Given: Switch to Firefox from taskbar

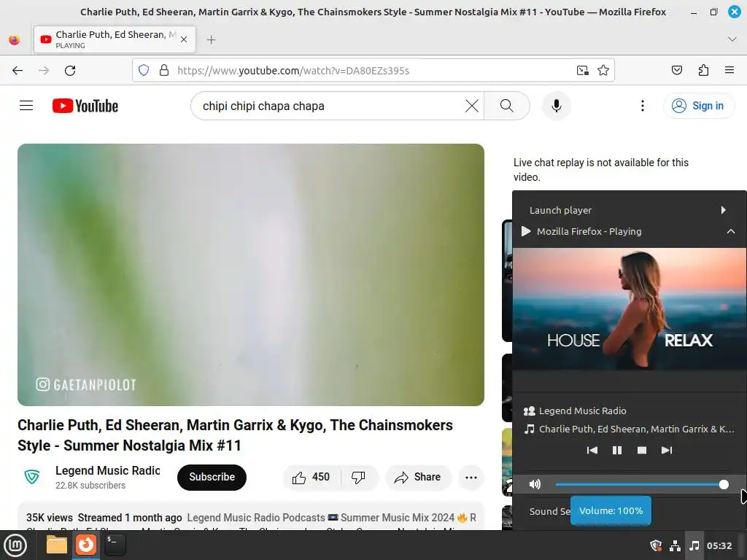Looking at the screenshot, I should click(x=86, y=545).
